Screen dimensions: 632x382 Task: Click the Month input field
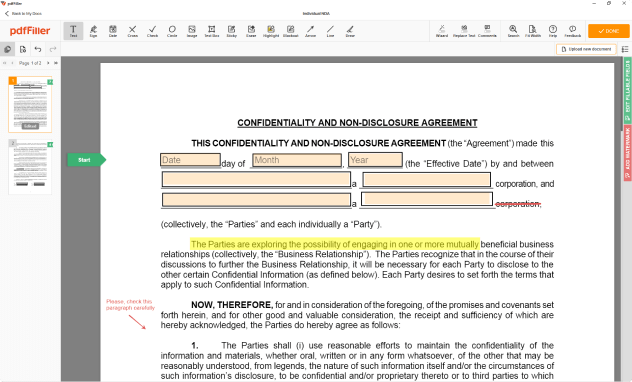[297, 160]
